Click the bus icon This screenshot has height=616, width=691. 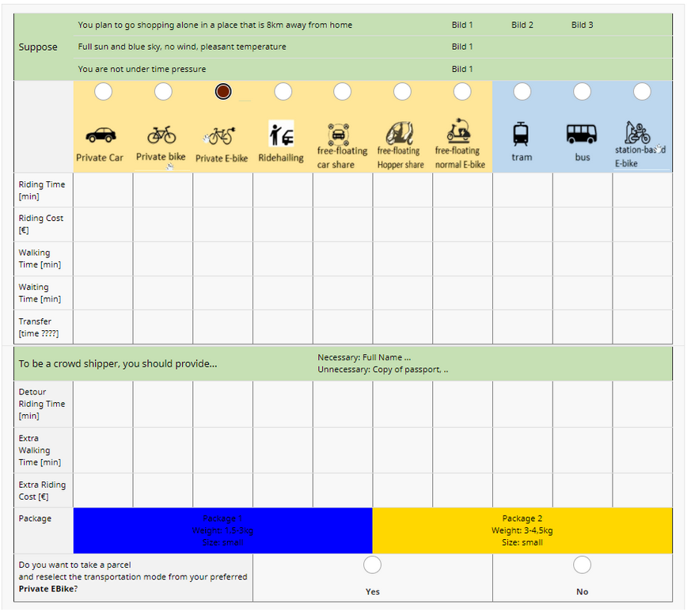pyautogui.click(x=582, y=134)
